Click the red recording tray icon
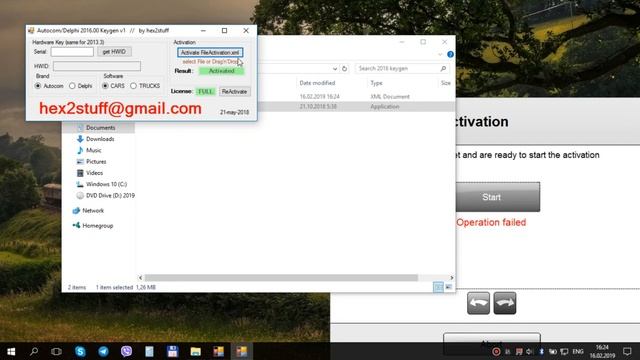Image resolution: width=640 pixels, height=360 pixels. click(496, 351)
